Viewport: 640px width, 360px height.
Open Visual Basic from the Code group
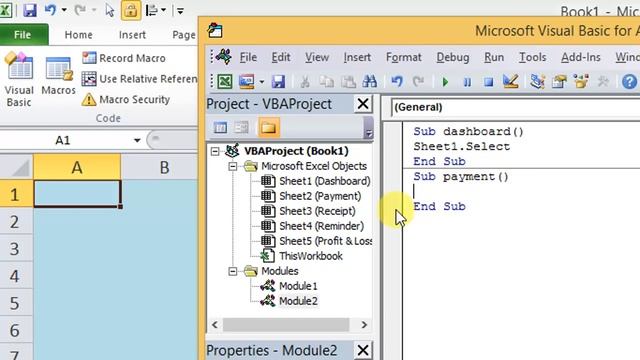pos(19,80)
